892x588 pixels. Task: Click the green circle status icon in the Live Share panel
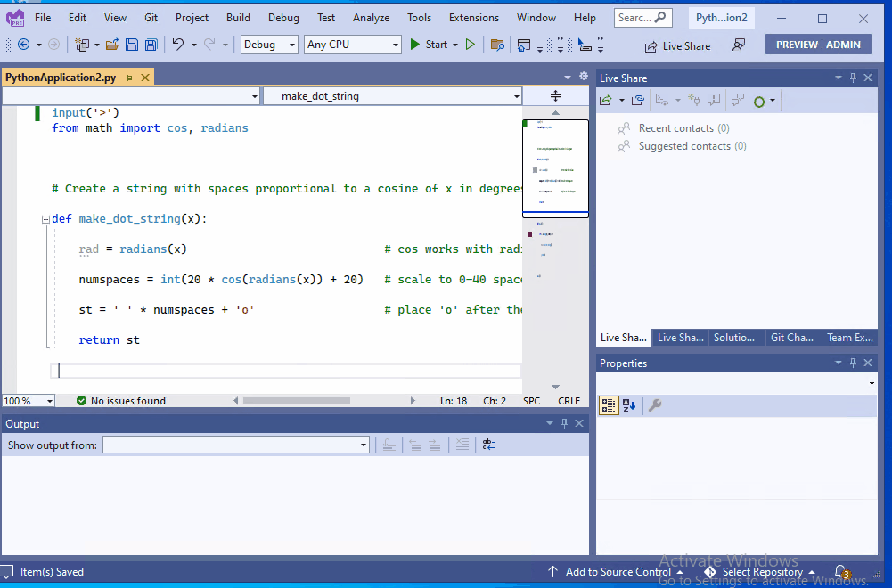759,102
